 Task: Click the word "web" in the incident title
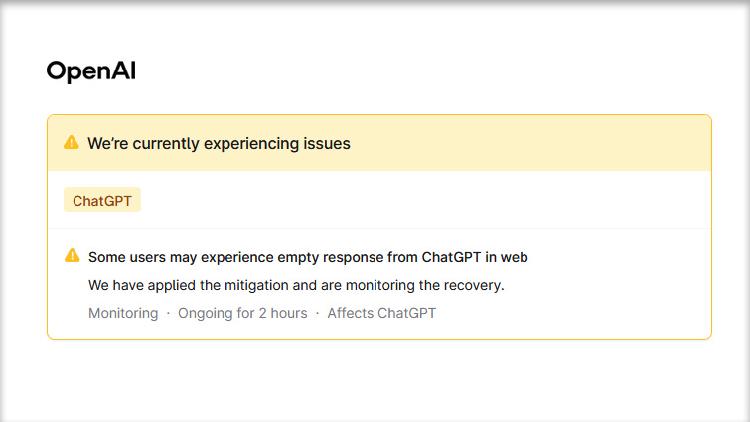coord(514,257)
